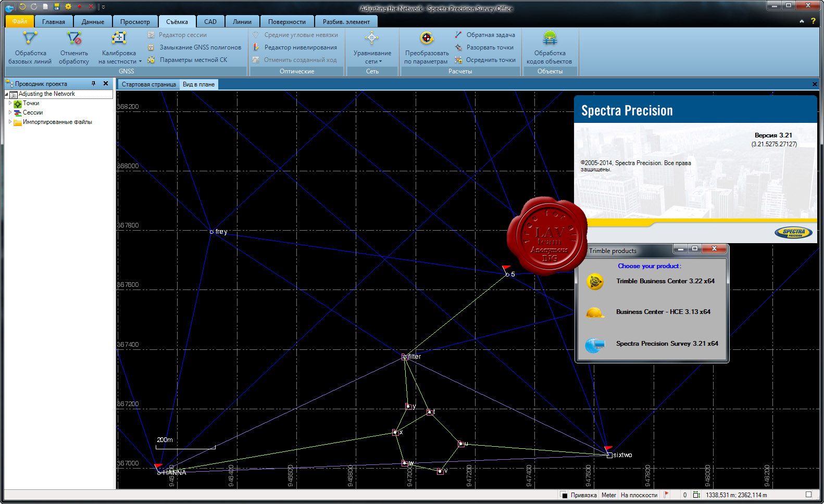824x504 pixels.
Task: Switch to the Данные ribbon tab
Action: pyautogui.click(x=93, y=22)
